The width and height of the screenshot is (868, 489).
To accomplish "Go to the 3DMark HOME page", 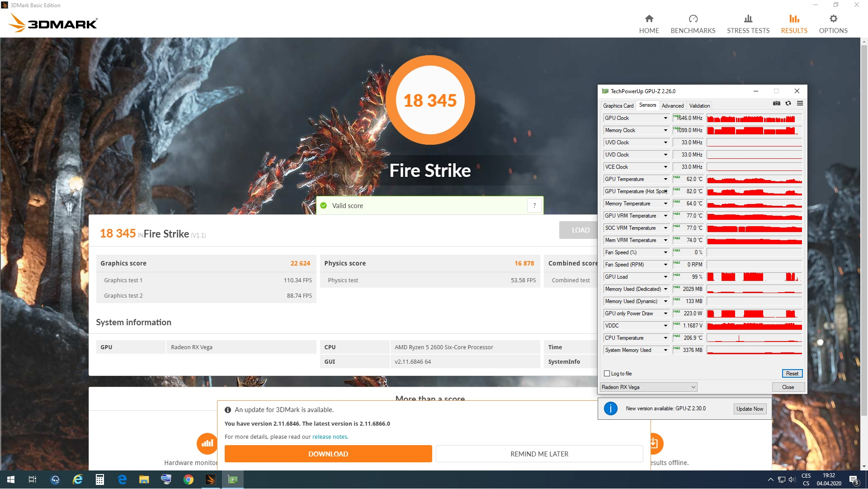I will pos(649,24).
